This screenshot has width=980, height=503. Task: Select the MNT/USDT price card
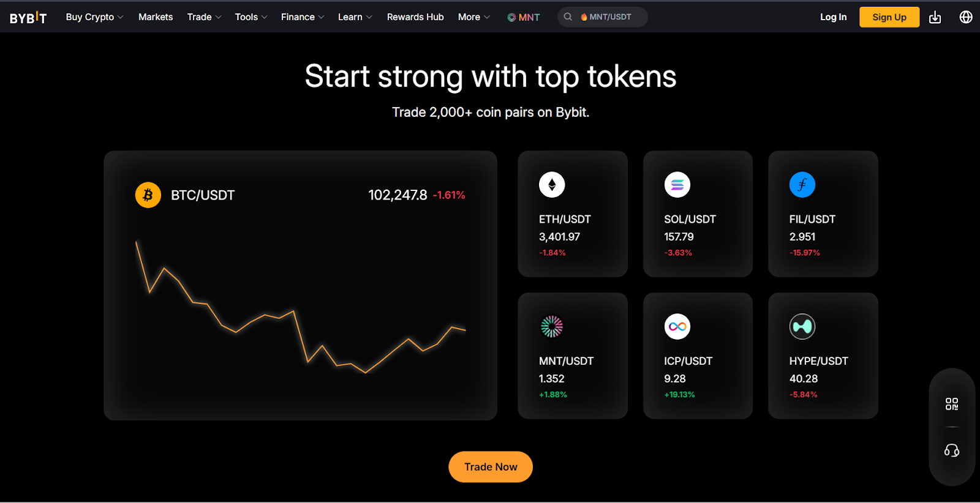(x=572, y=355)
